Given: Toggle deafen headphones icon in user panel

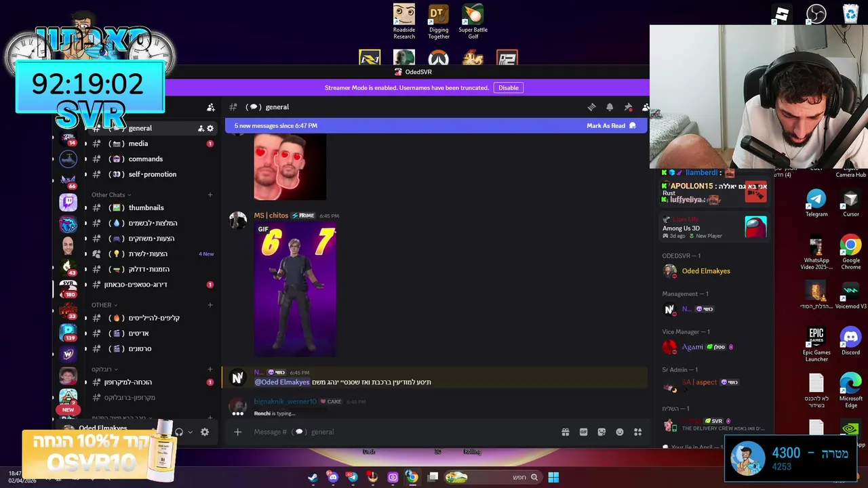Looking at the screenshot, I should pyautogui.click(x=179, y=432).
